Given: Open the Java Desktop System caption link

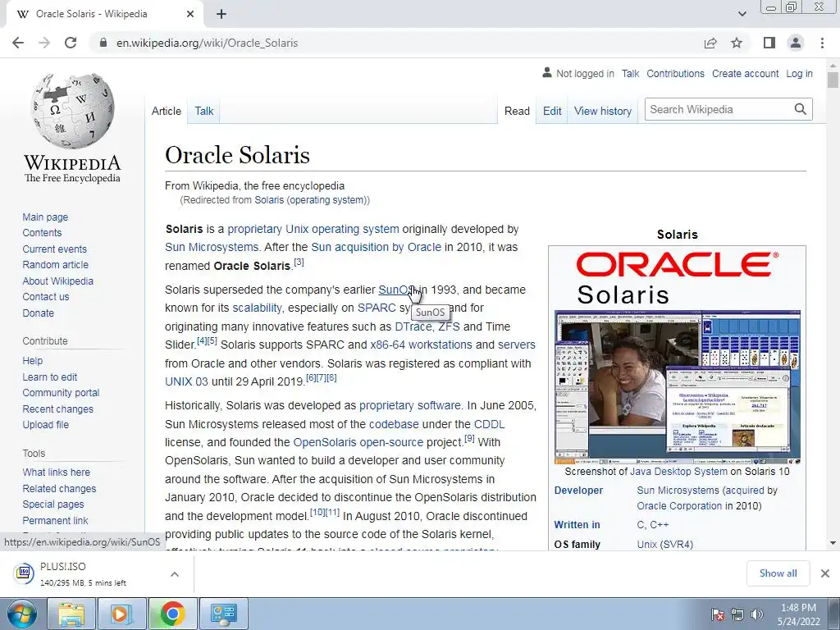Looking at the screenshot, I should (678, 472).
